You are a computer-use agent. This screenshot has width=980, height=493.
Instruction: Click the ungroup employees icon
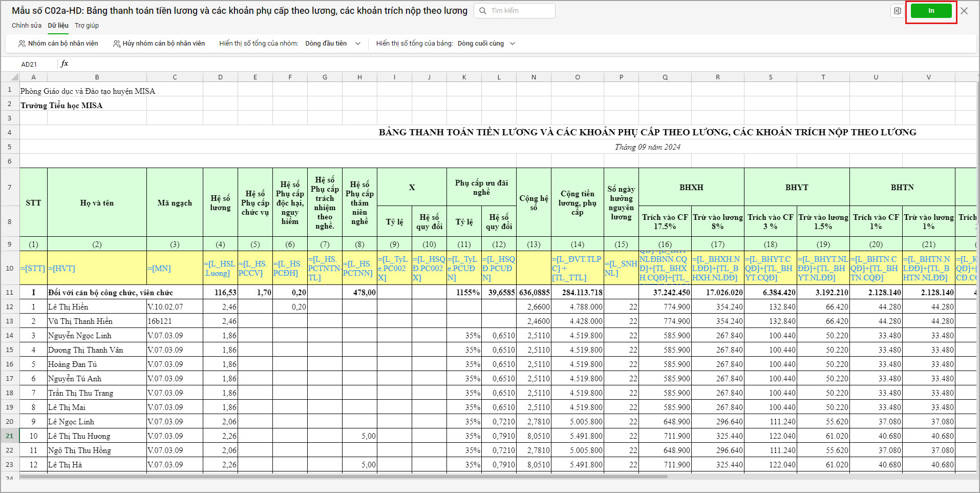[117, 44]
